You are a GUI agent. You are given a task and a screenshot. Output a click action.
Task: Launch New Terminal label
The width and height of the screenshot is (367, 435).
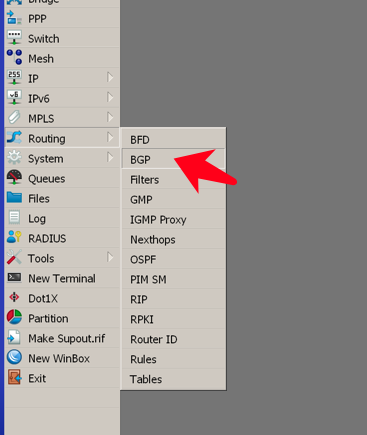coord(62,279)
